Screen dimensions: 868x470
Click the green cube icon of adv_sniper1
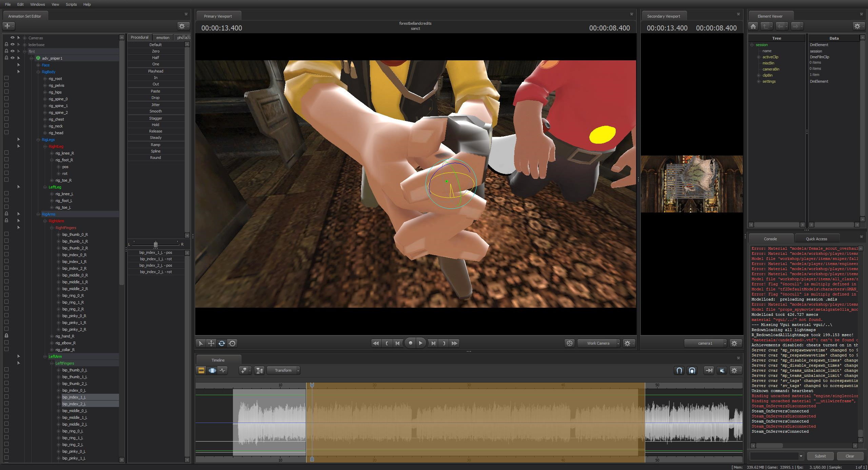point(38,58)
